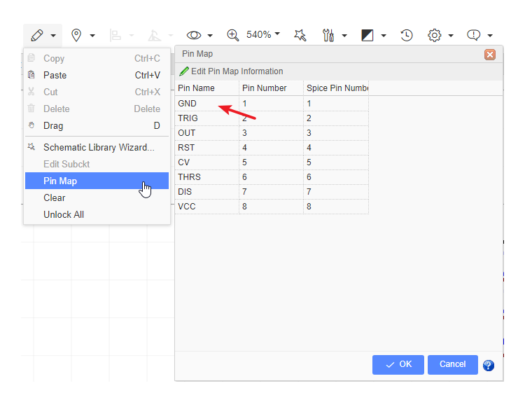This screenshot has width=532, height=402.
Task: Expand the 540% zoom level dropdown
Action: coord(263,34)
